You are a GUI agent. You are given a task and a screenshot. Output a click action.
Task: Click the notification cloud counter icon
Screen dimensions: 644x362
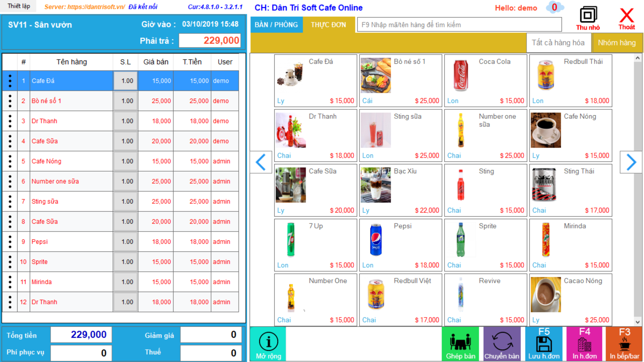[555, 7]
